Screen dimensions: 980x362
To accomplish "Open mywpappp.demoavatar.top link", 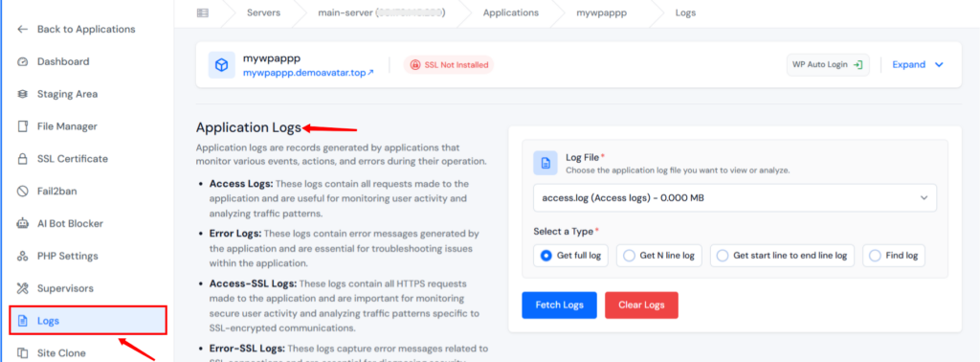I will (308, 73).
